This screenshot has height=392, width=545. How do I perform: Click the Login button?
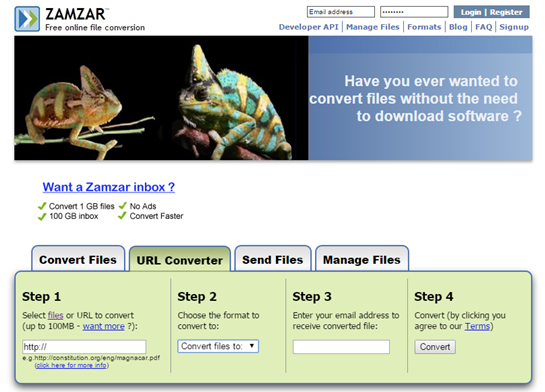click(x=471, y=12)
